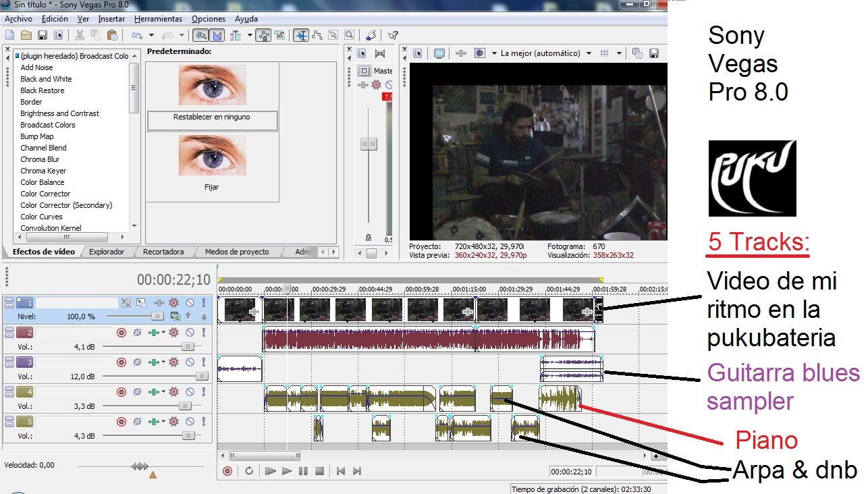This screenshot has width=868, height=494.
Task: Open automation settings dropdown on track 5
Action: coord(163,421)
